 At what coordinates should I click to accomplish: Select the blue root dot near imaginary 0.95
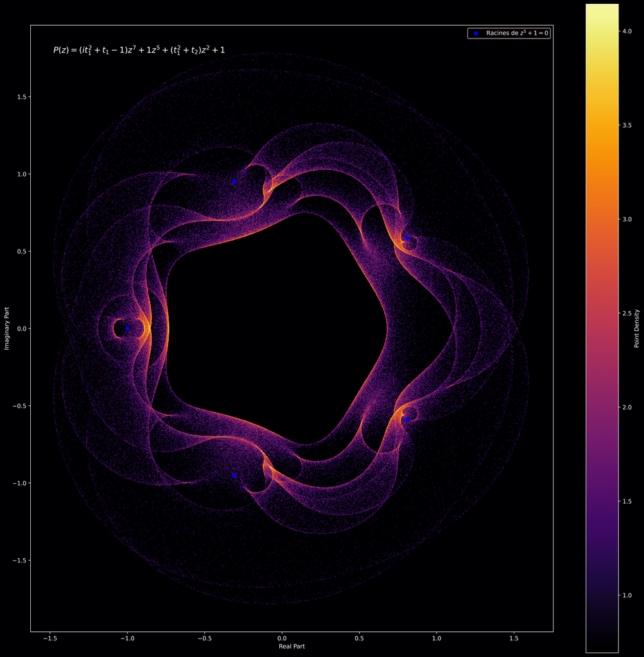pos(234,182)
